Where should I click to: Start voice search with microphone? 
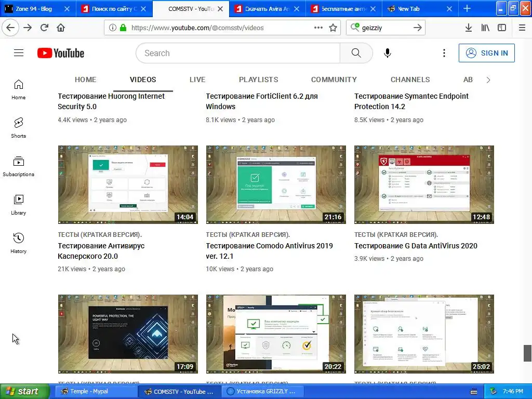tap(388, 53)
